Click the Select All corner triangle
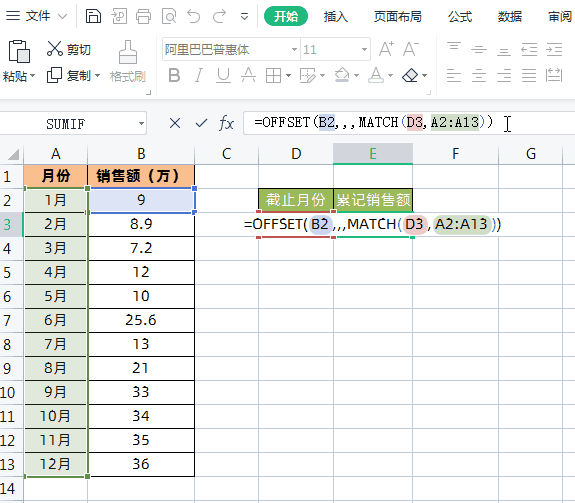The image size is (575, 503). (x=13, y=154)
